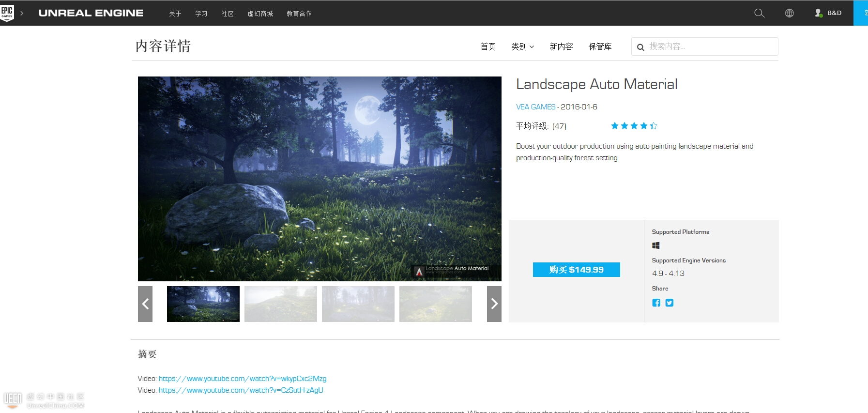Open the search magnifier in top bar
The height and width of the screenshot is (413, 868).
[759, 13]
